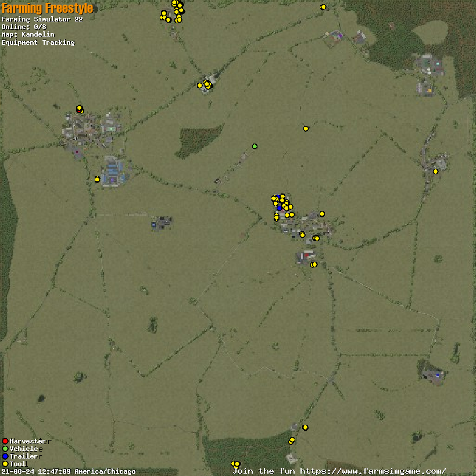This screenshot has width=476, height=476.
Task: Pick the tool marker just north of western town
Action: point(80,108)
